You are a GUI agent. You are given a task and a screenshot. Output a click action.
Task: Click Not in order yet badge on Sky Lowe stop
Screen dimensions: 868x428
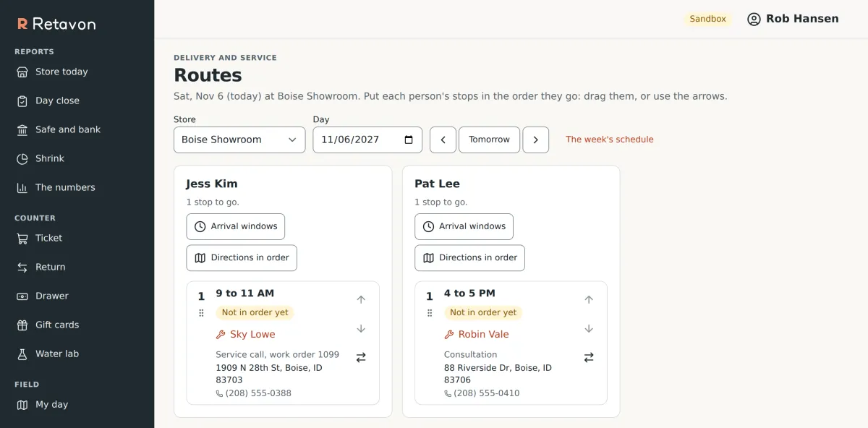(x=255, y=312)
